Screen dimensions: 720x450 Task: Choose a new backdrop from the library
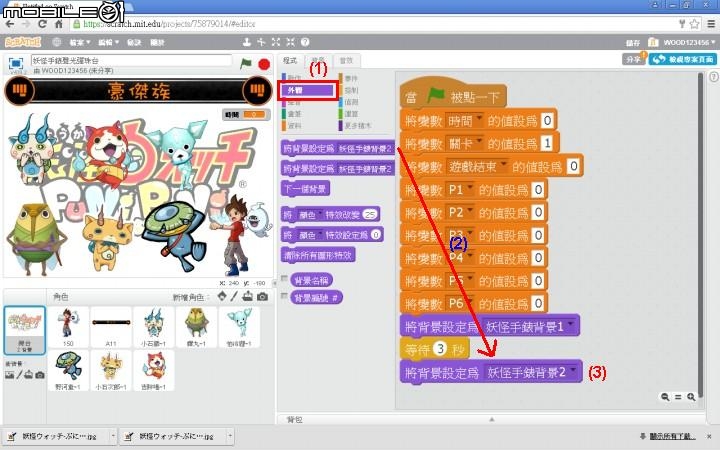[9, 375]
